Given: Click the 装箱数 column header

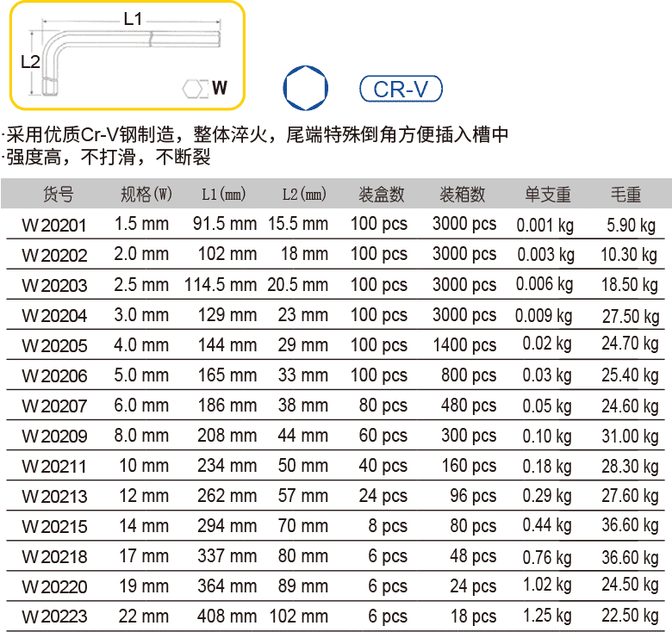Looking at the screenshot, I should [463, 195].
